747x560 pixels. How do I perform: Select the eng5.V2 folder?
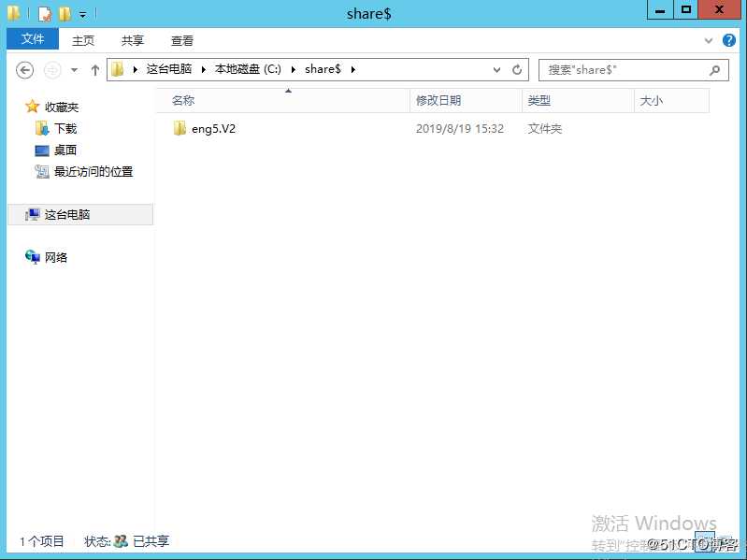click(x=213, y=129)
